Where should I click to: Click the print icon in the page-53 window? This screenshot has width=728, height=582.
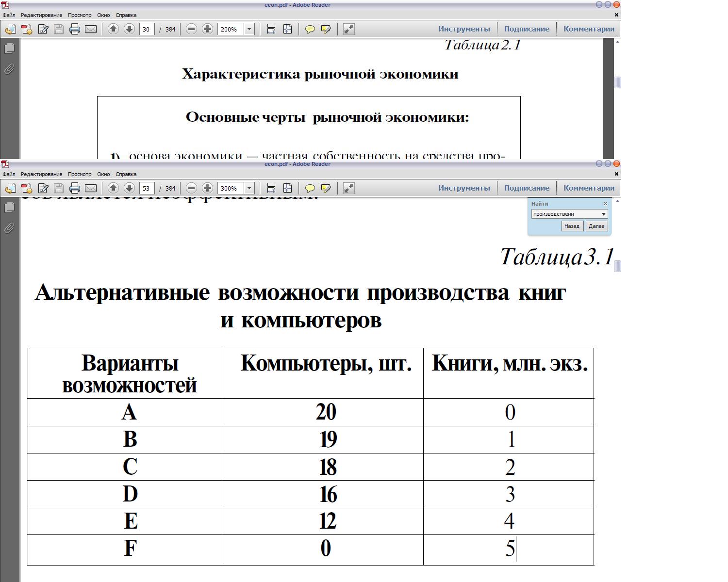74,188
